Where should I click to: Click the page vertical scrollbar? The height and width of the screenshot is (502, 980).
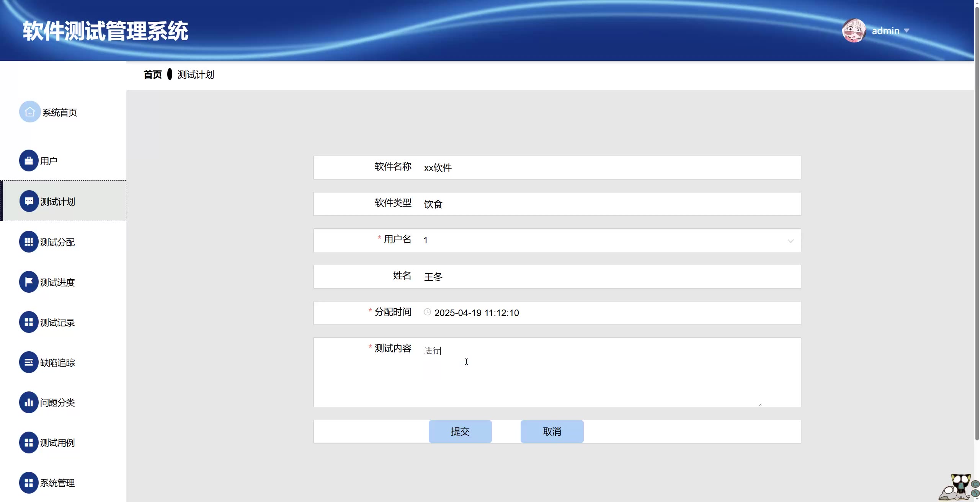pos(977,230)
